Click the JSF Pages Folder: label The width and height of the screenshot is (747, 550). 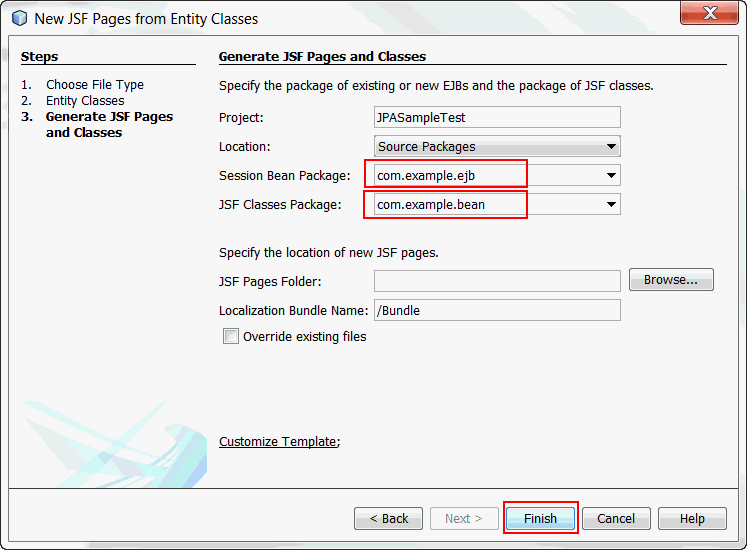click(x=270, y=281)
